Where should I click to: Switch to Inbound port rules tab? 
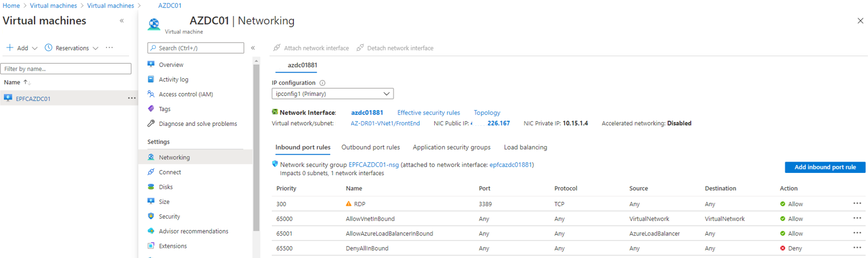point(303,147)
